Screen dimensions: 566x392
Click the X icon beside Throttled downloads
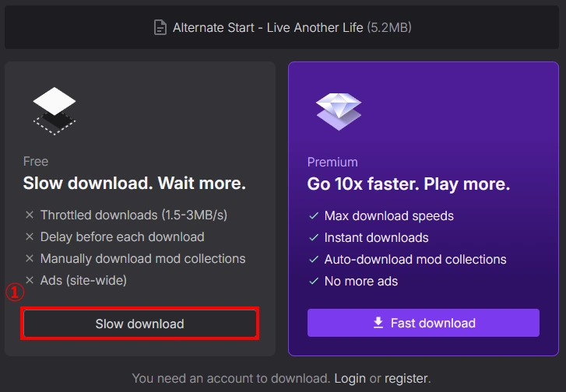point(30,215)
